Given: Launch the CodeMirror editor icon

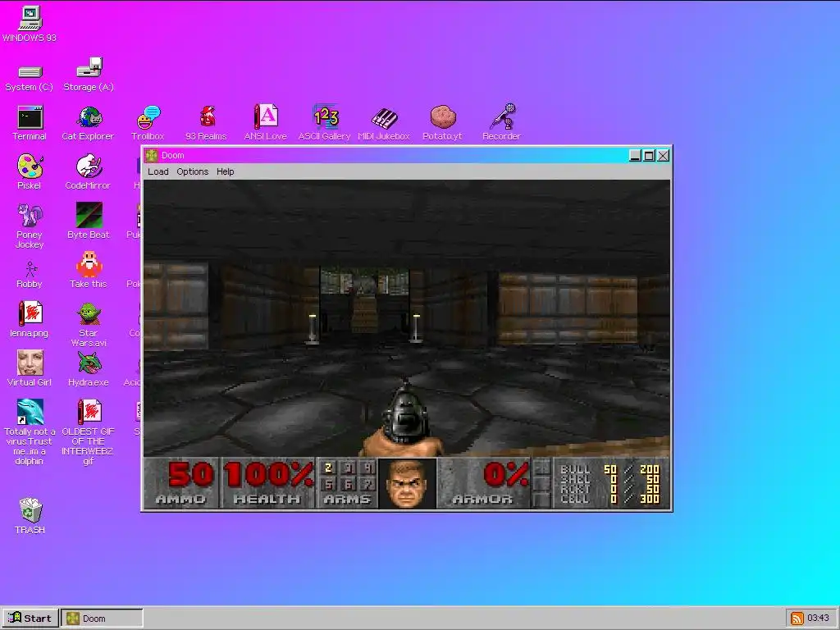Looking at the screenshot, I should coord(89,171).
